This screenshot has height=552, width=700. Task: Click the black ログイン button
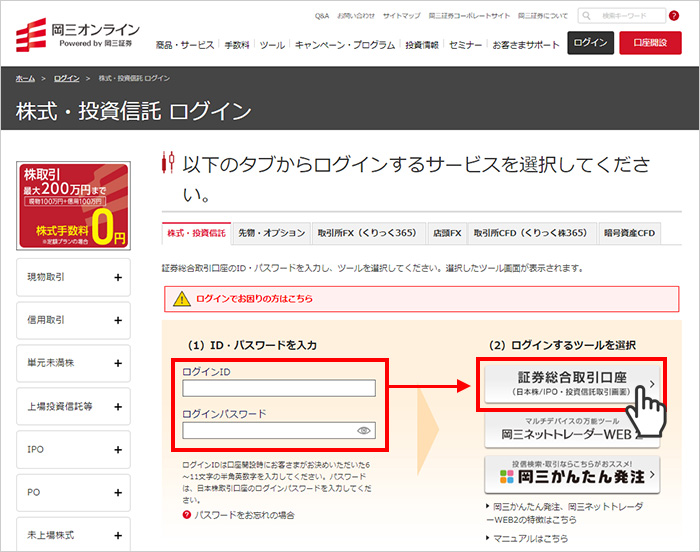click(591, 43)
